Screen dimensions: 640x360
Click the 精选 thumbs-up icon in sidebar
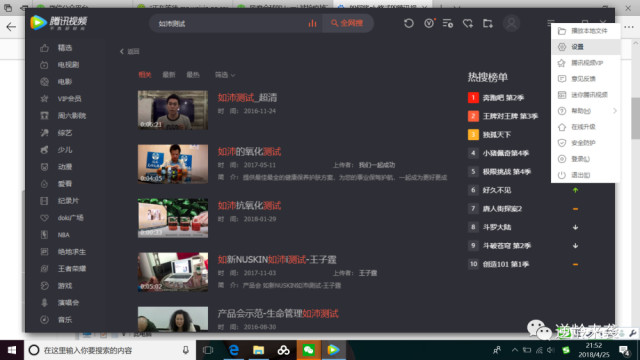tap(44, 48)
